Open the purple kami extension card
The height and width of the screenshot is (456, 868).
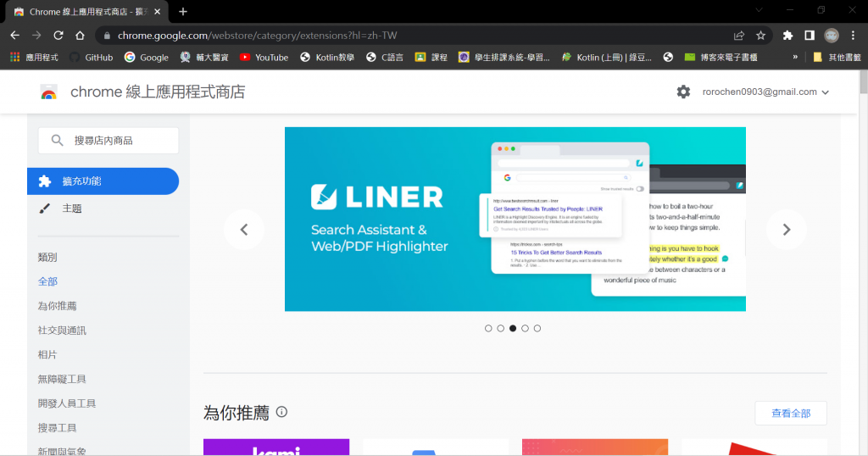[276, 448]
